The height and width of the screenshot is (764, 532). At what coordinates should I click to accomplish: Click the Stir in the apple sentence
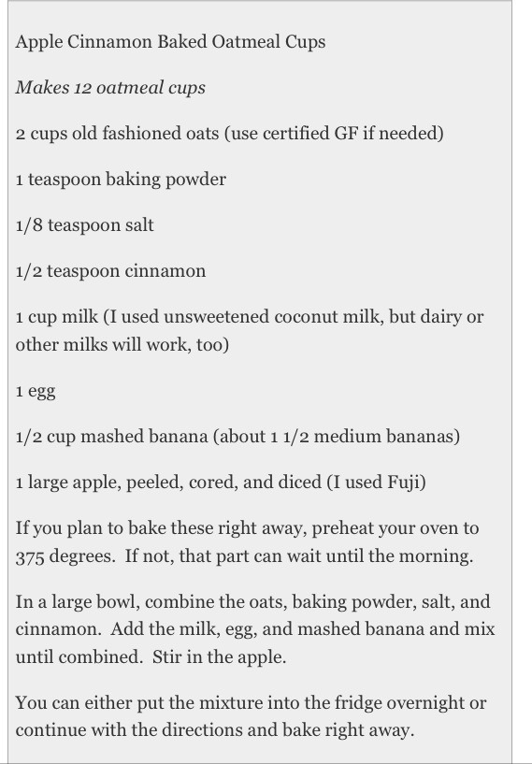click(219, 657)
